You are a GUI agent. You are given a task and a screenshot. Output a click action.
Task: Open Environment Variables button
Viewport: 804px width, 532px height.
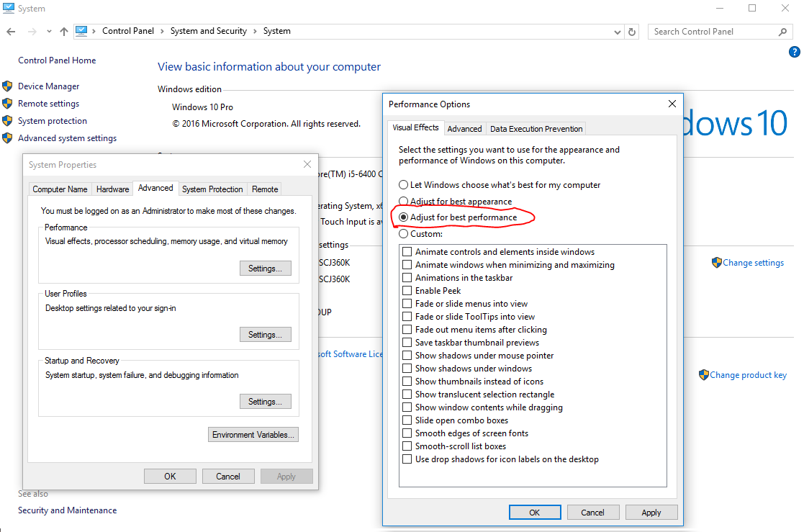253,435
